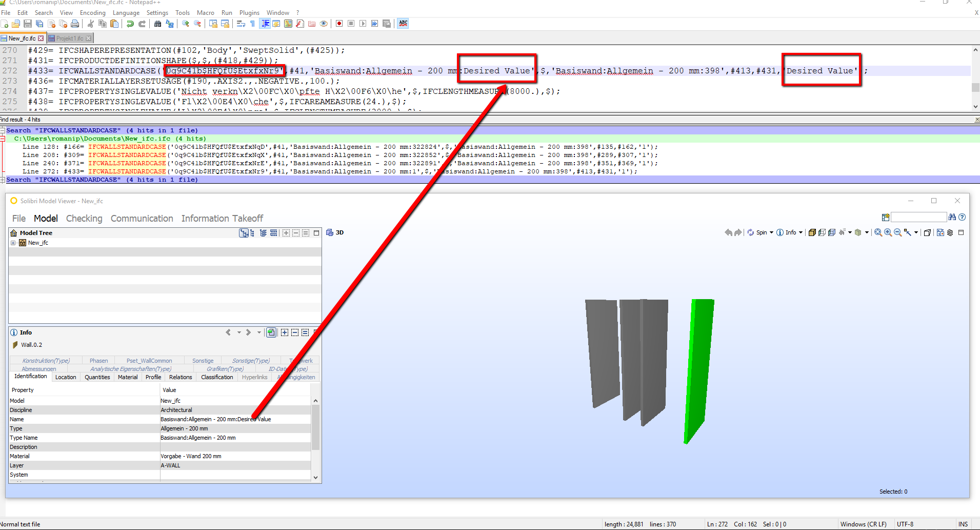The image size is (980, 530).
Task: Activate spell check ABC icon in Notepad++
Action: click(x=403, y=24)
